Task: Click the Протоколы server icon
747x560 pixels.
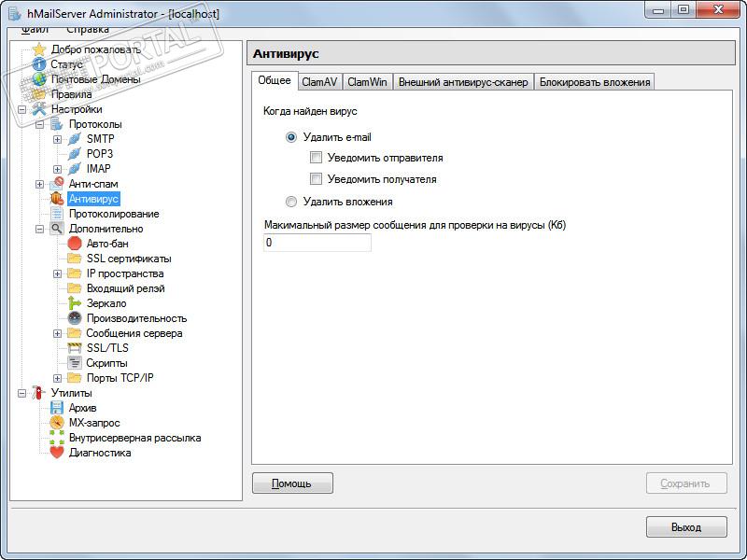Action: coord(57,124)
